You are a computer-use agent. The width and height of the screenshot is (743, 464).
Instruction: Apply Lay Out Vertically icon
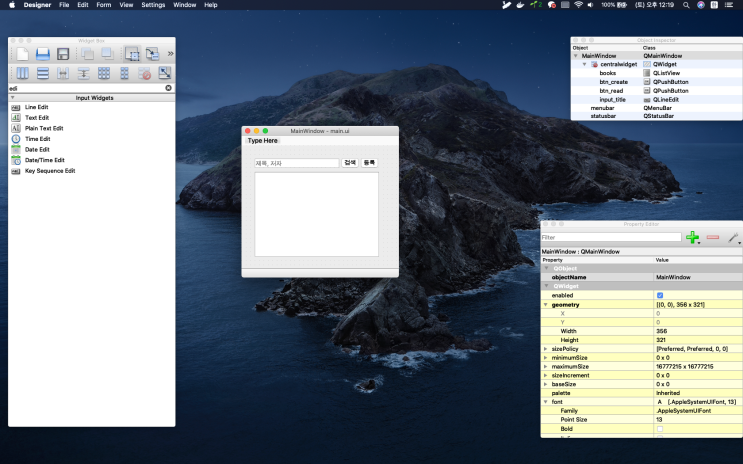click(x=43, y=73)
